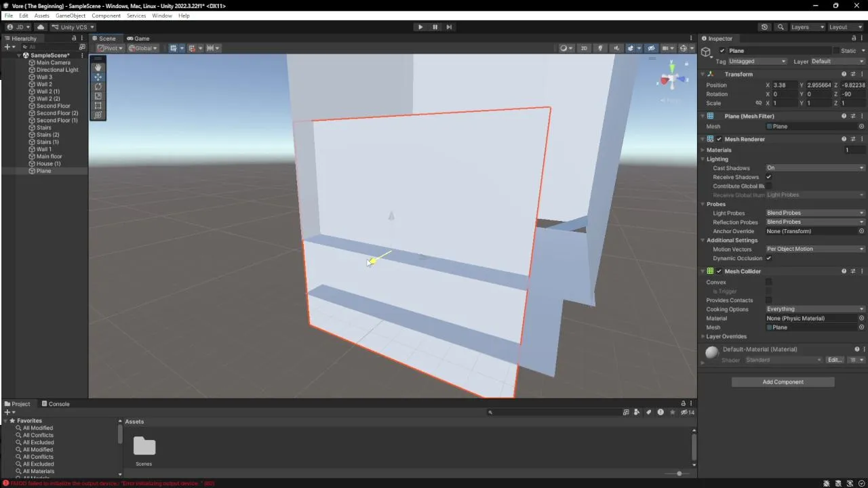Enable the Convex checkbox
This screenshot has height=488, width=868.
tap(768, 282)
